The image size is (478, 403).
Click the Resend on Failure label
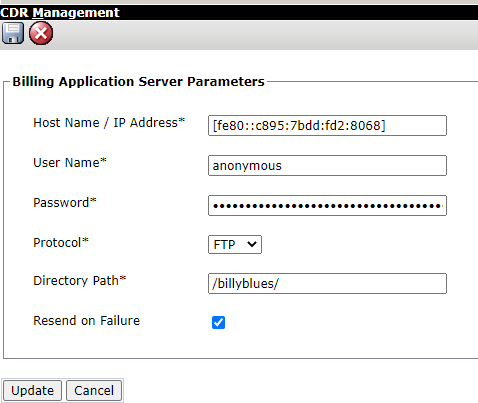point(87,321)
